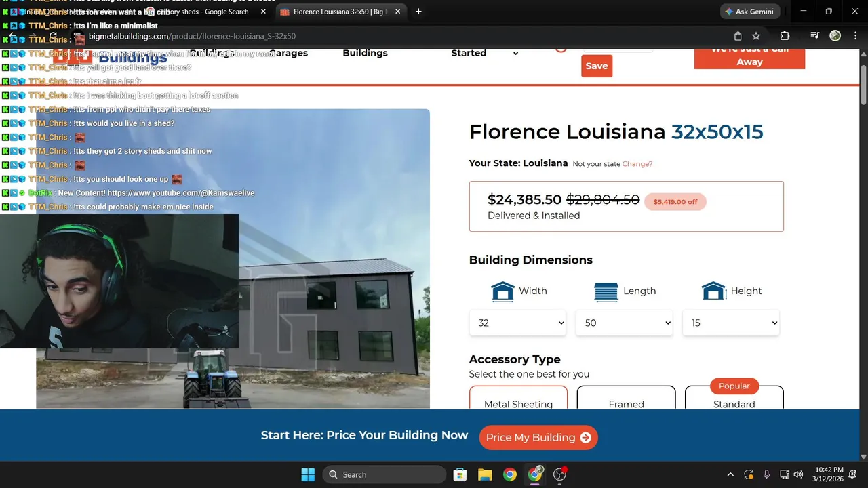Open Chrome profile avatar

pos(835,36)
